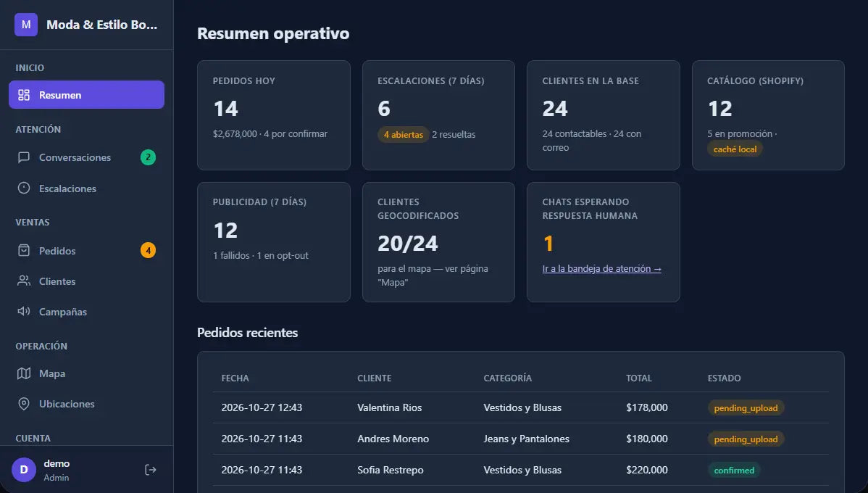Click the ESTADO column header
The height and width of the screenshot is (493, 868).
coord(724,378)
